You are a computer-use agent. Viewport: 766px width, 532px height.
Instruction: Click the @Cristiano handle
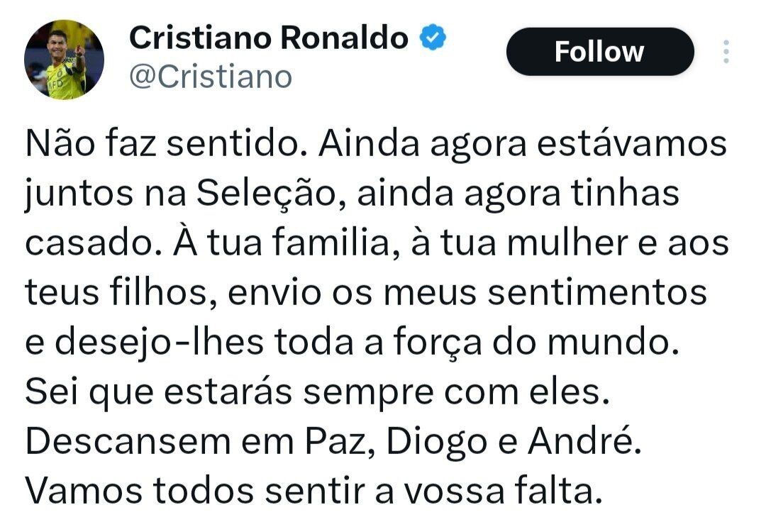click(x=211, y=77)
